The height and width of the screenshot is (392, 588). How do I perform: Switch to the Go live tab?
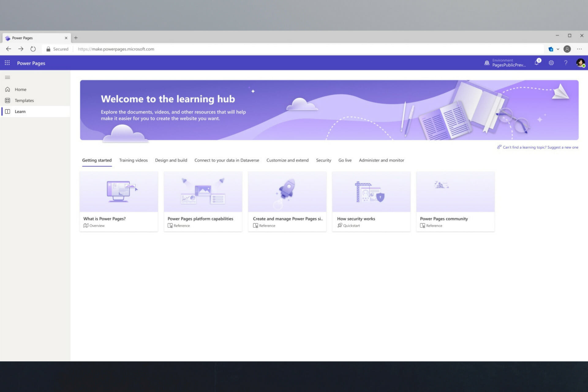coord(345,160)
